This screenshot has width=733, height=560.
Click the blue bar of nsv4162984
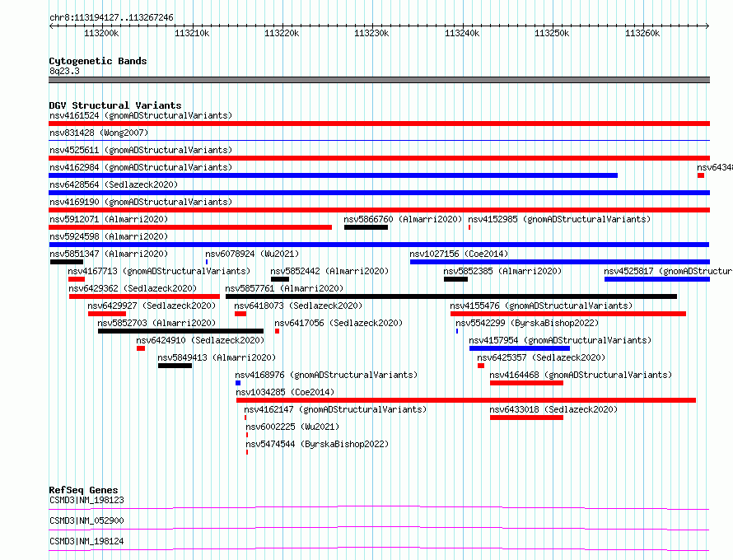pos(333,175)
